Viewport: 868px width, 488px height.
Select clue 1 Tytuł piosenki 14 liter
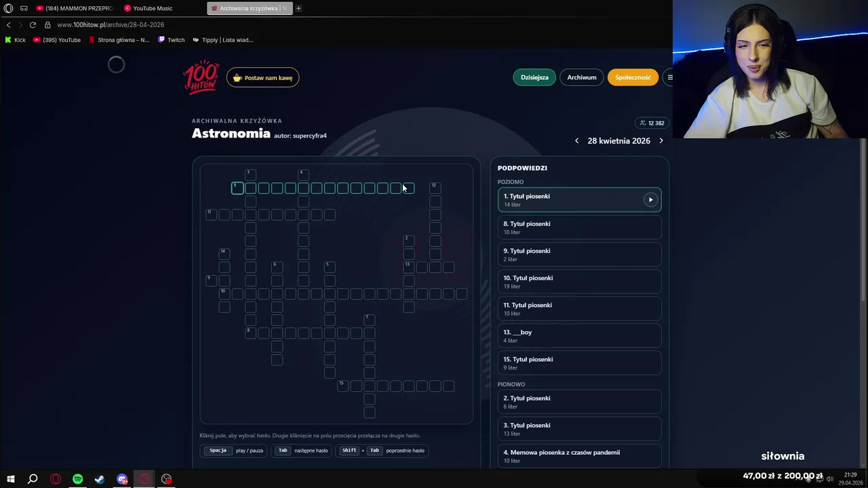[579, 200]
